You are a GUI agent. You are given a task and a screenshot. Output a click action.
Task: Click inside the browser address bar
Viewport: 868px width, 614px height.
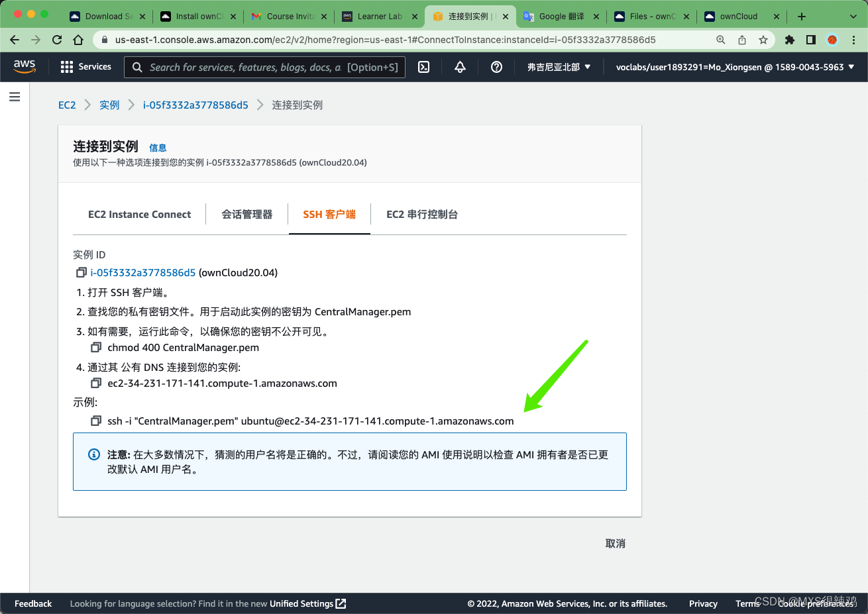pyautogui.click(x=398, y=40)
